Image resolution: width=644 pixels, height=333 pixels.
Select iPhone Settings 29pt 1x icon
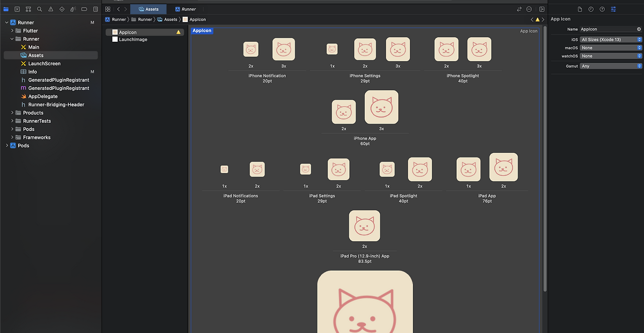pyautogui.click(x=332, y=49)
